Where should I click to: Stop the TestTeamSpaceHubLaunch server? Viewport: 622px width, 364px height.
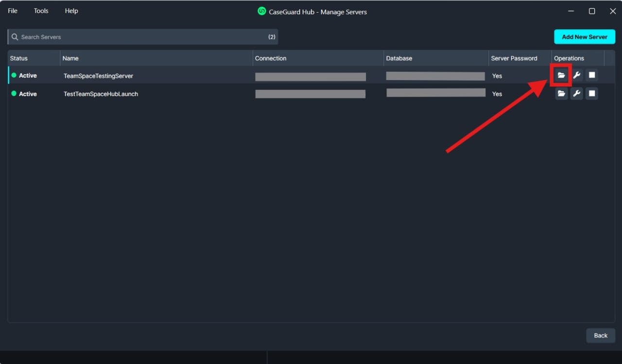click(591, 94)
